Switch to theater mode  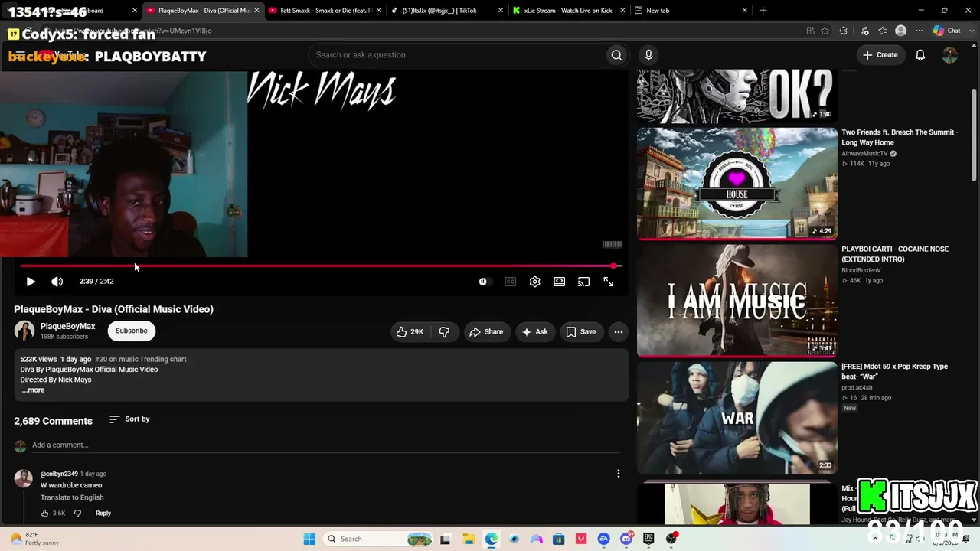560,282
